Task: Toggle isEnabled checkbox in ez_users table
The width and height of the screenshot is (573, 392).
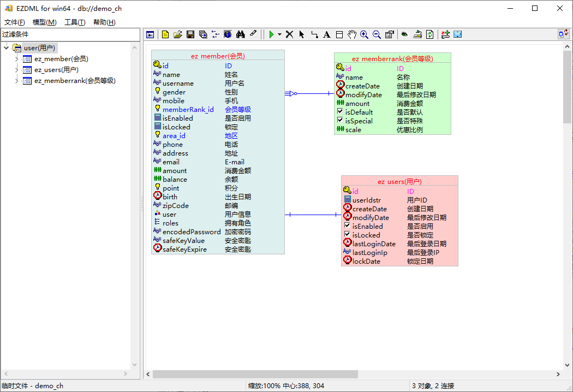Action: tap(347, 226)
